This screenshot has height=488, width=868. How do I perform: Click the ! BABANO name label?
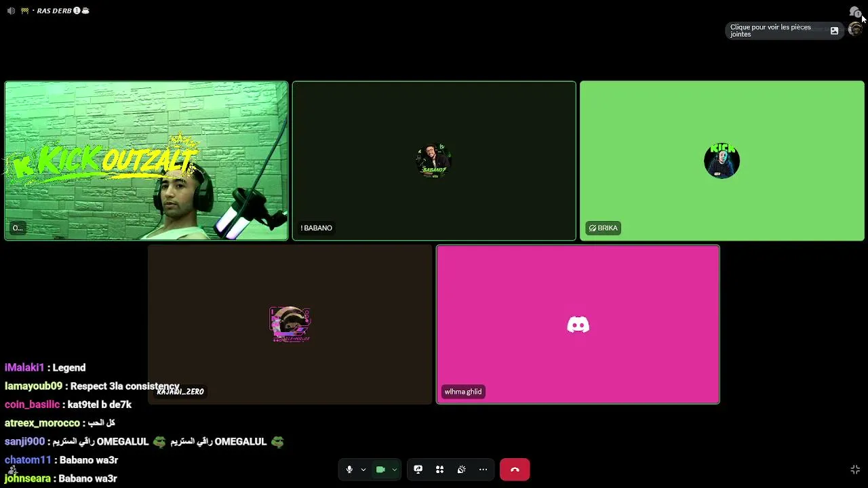click(x=316, y=228)
